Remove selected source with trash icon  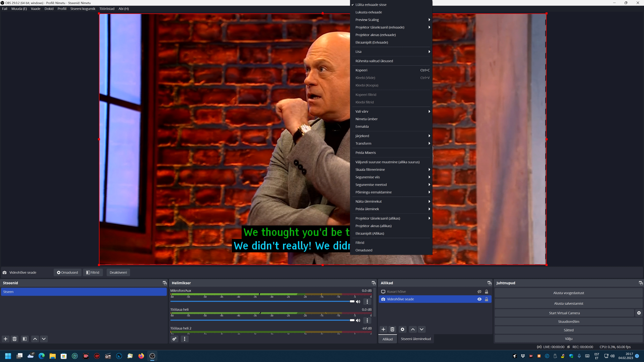coord(392,329)
